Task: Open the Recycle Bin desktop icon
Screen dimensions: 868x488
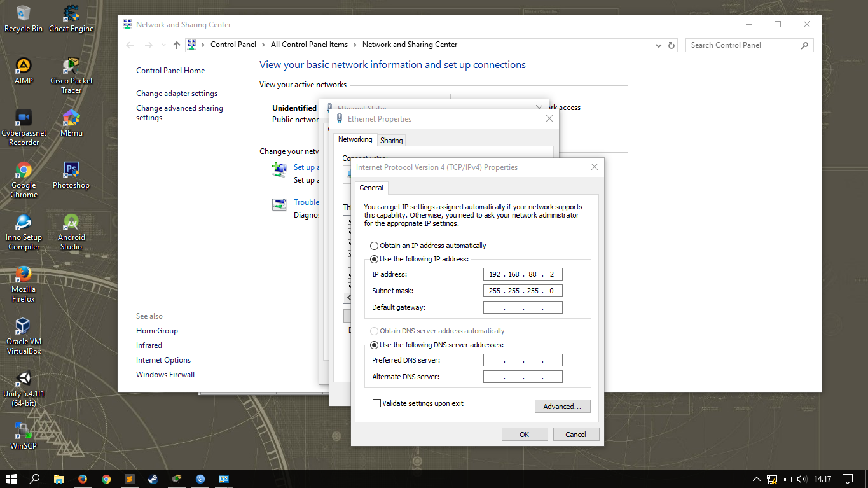Action: tap(24, 19)
